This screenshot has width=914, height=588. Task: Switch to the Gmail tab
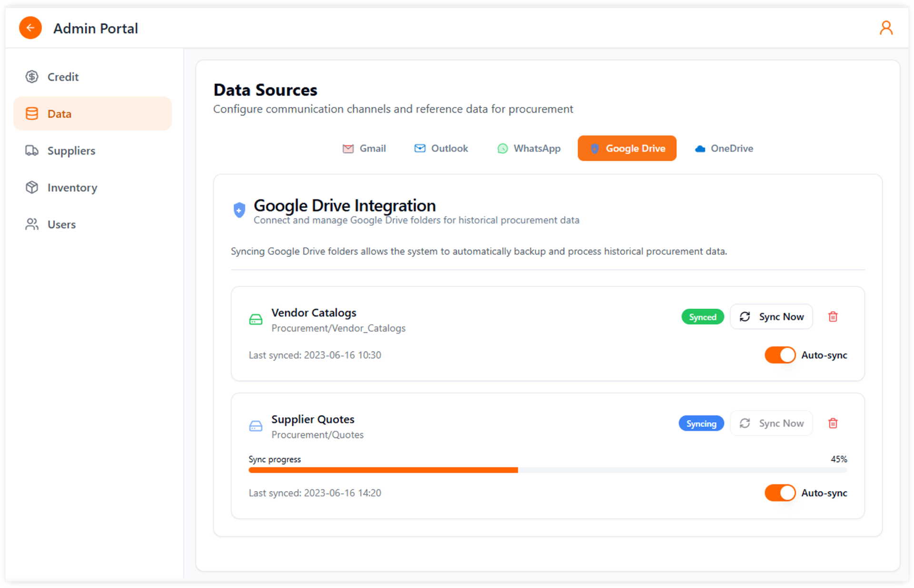pyautogui.click(x=364, y=148)
